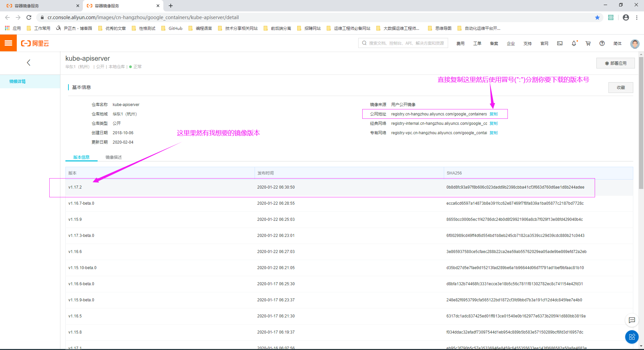Open the 运维工程师必备网站 bookmark folder

click(348, 28)
